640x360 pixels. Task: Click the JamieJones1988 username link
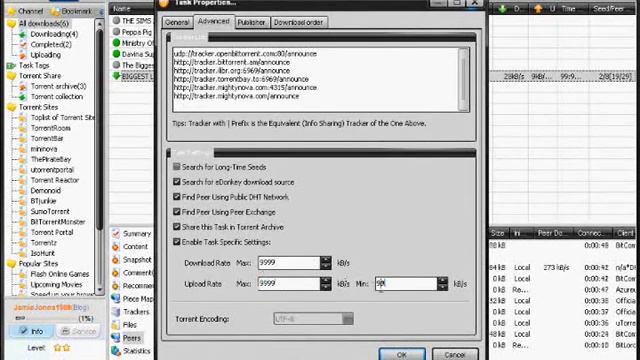point(43,307)
